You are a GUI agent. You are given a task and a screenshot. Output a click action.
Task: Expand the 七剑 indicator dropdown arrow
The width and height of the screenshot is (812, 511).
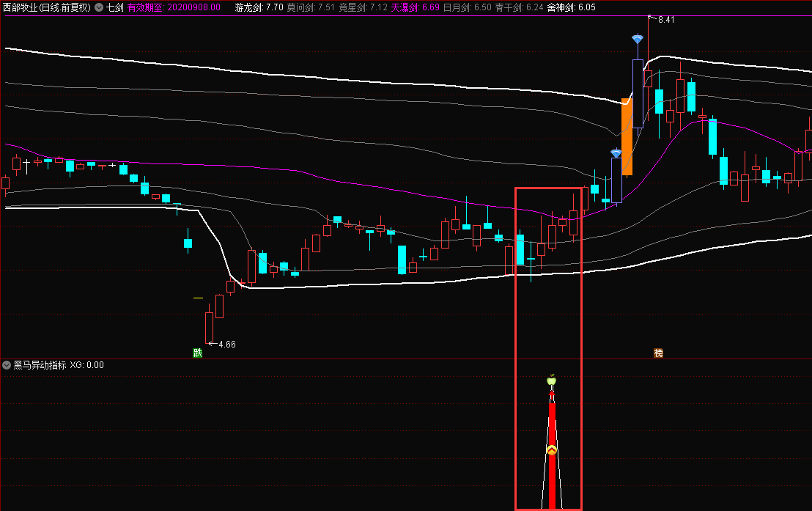[99, 7]
